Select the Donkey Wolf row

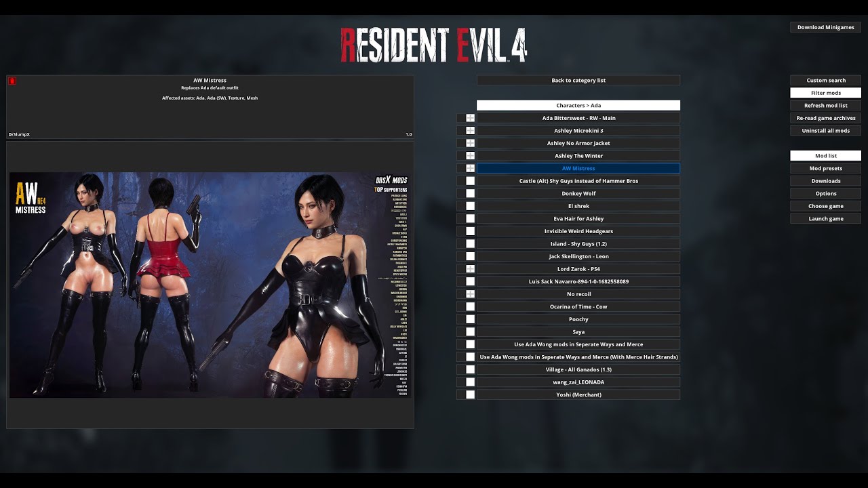[x=578, y=193]
